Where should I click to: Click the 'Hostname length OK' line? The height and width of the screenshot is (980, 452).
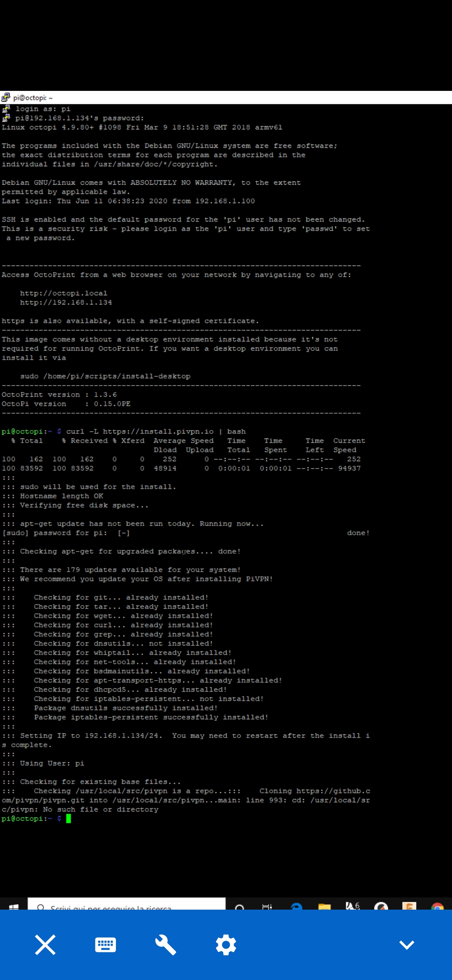62,496
